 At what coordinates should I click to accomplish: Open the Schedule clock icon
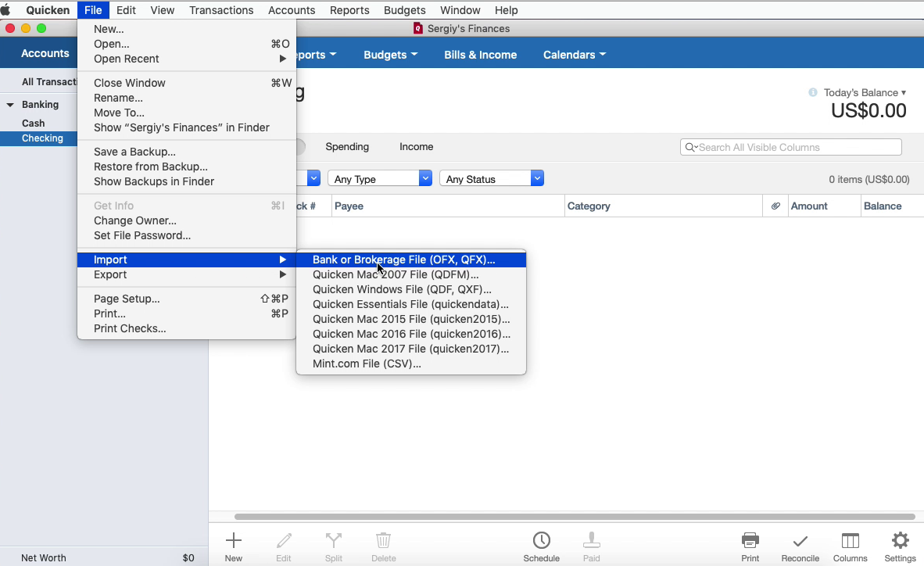tap(542, 540)
